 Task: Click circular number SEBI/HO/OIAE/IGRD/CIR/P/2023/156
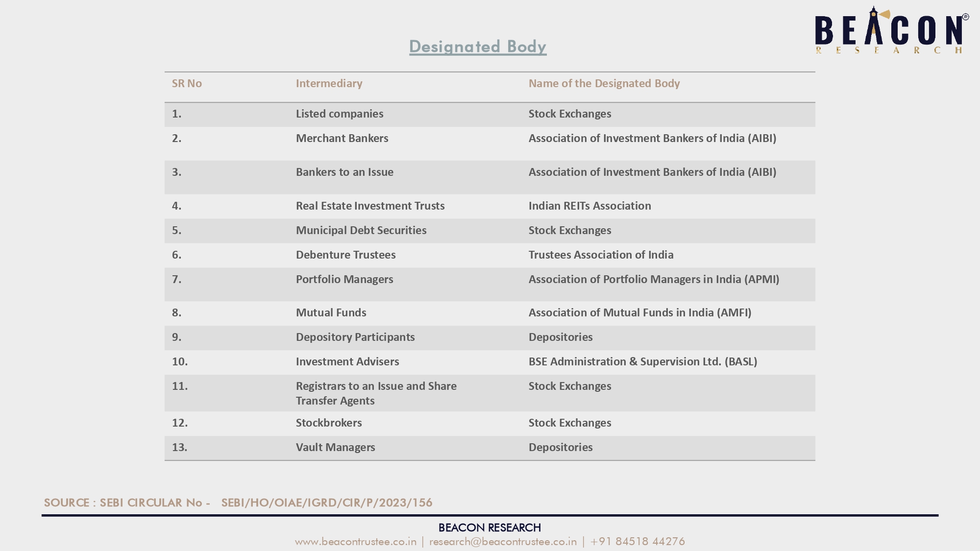click(327, 503)
